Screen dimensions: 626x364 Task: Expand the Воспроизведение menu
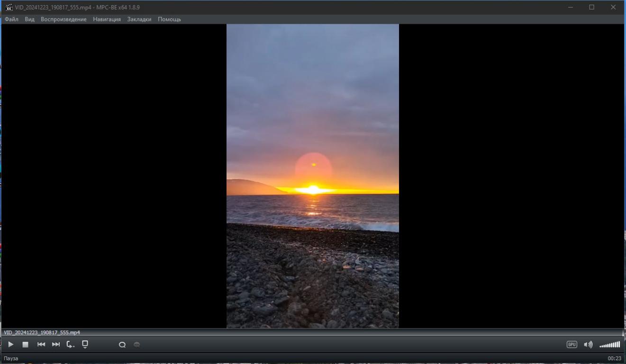pos(64,19)
